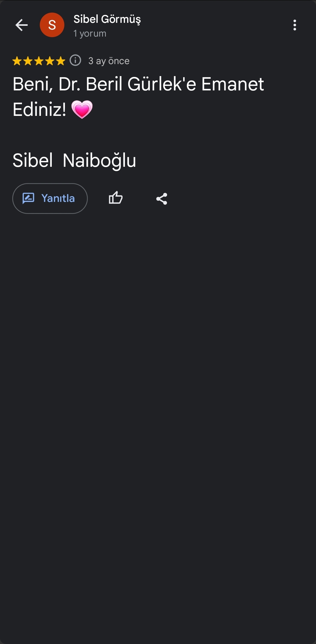Click the second rating star
Screen dimensions: 316x644
(x=28, y=61)
